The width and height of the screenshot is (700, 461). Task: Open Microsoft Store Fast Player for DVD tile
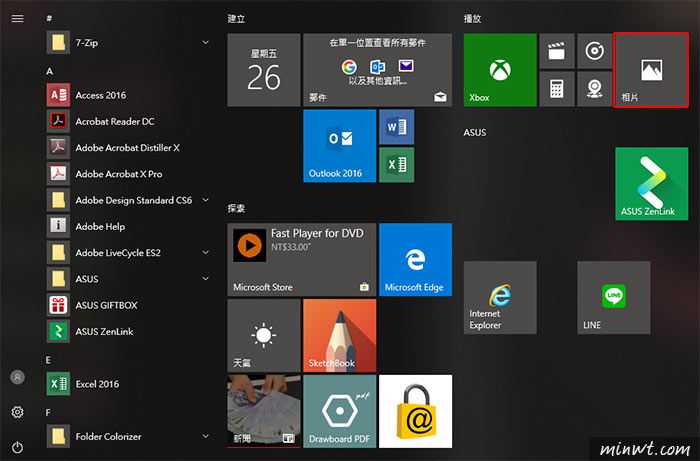pos(302,260)
